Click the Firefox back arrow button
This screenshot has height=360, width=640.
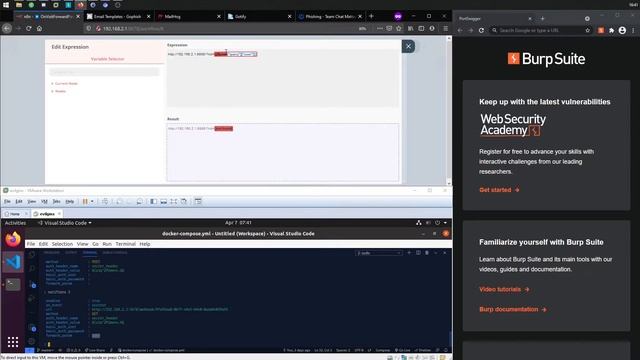pos(7,29)
